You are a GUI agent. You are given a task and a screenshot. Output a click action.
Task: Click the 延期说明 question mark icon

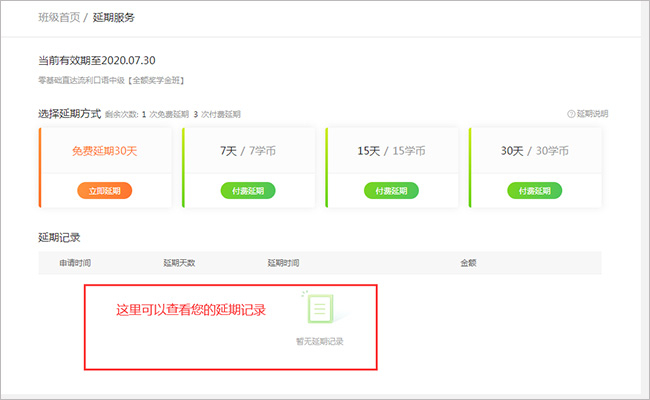click(x=571, y=114)
